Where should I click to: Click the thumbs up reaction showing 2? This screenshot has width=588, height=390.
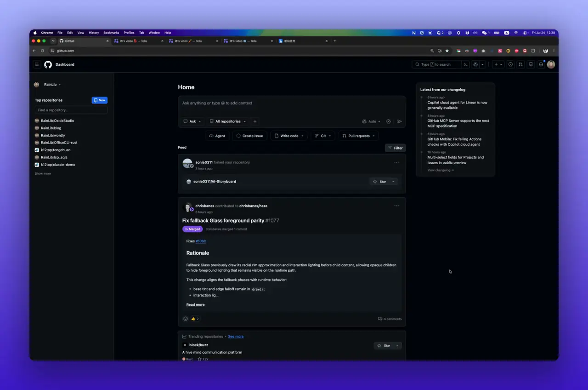point(195,319)
